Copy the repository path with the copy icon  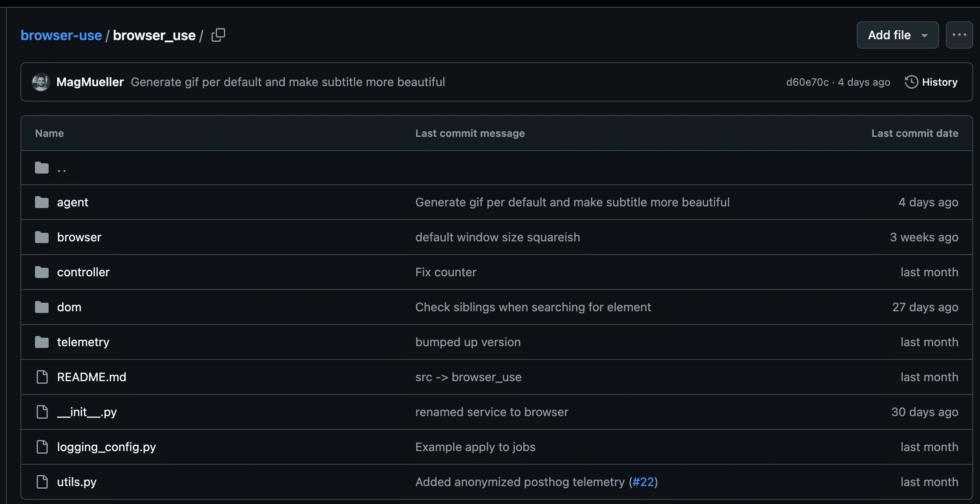point(218,35)
